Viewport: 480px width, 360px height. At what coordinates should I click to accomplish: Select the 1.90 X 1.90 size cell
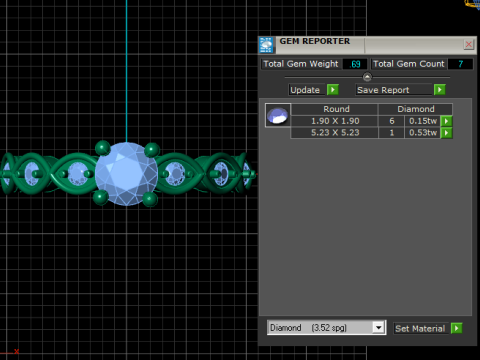(x=335, y=121)
